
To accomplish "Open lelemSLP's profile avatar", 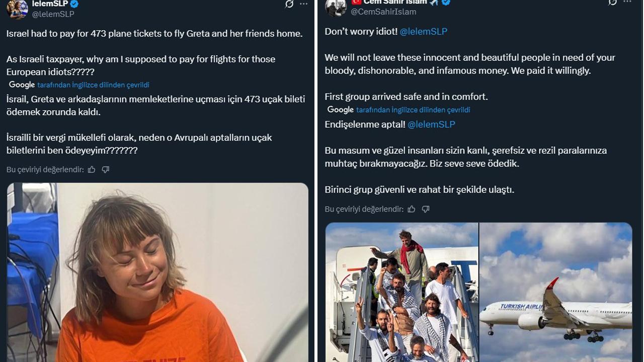I will (x=17, y=9).
